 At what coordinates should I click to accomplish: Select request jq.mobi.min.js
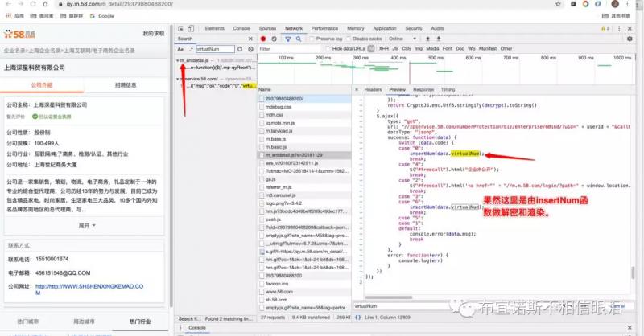coord(304,123)
